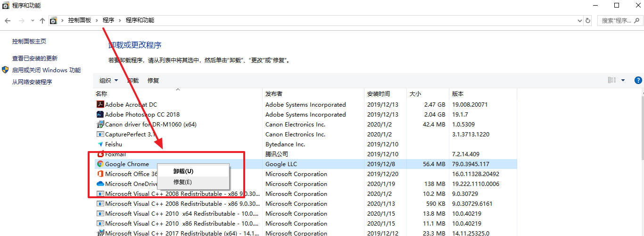The width and height of the screenshot is (644, 236).
Task: Click the 590 KB size cell
Action: click(435, 204)
